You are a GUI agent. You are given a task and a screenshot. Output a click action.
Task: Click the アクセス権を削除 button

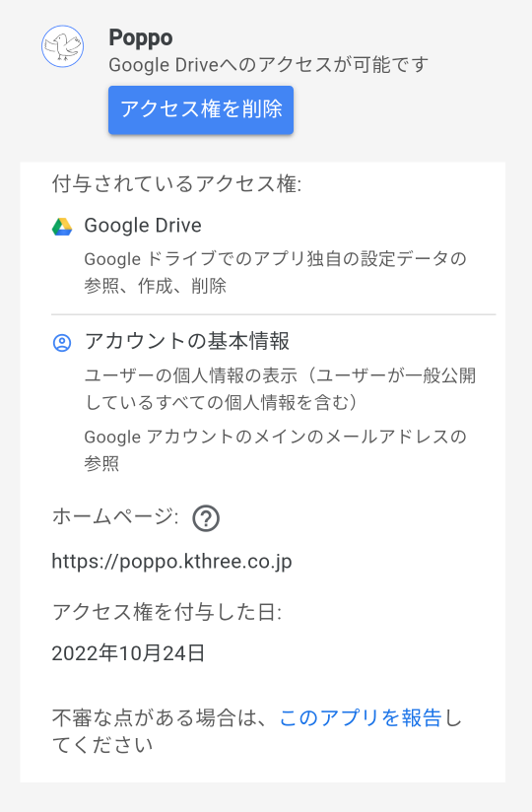click(201, 109)
